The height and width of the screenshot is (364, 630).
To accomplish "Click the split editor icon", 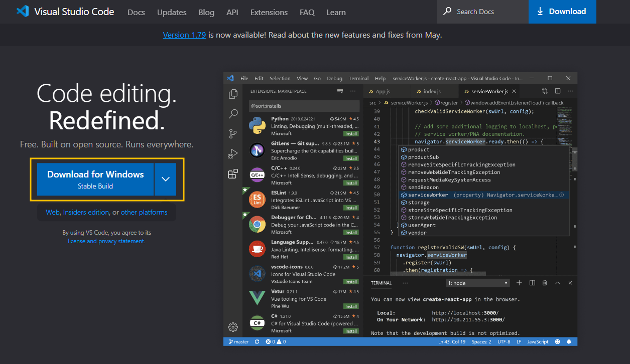I will 558,91.
